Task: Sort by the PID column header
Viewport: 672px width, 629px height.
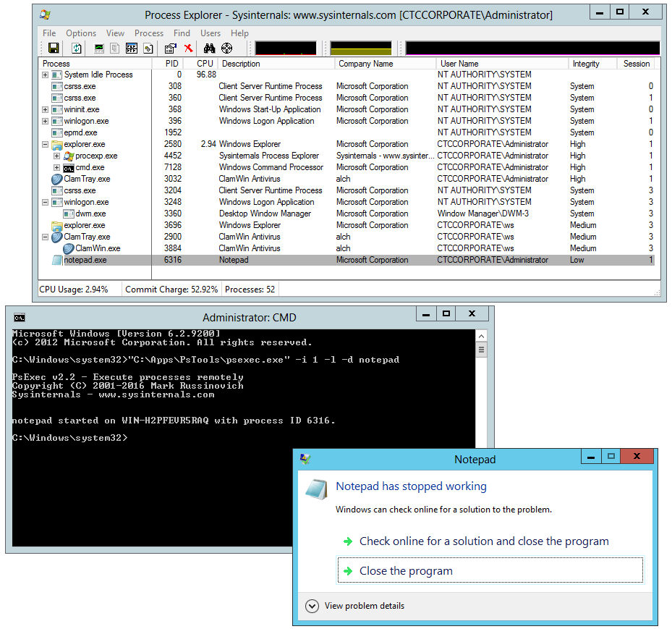Action: coord(168,64)
